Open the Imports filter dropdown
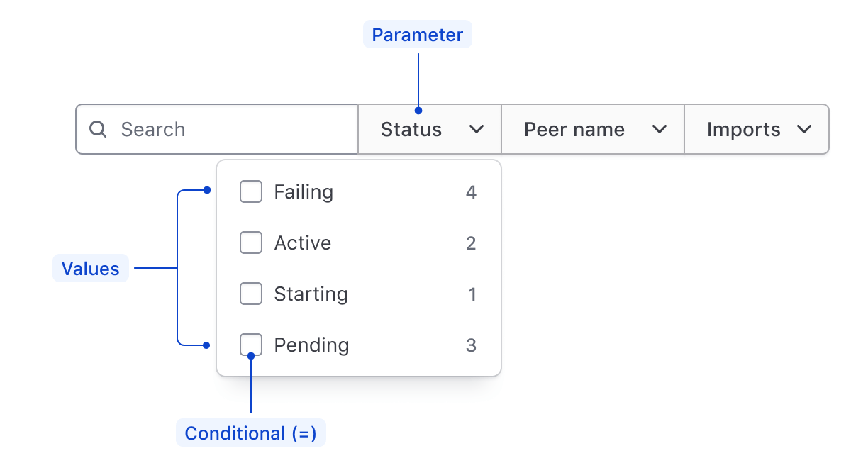868x468 pixels. pos(756,129)
